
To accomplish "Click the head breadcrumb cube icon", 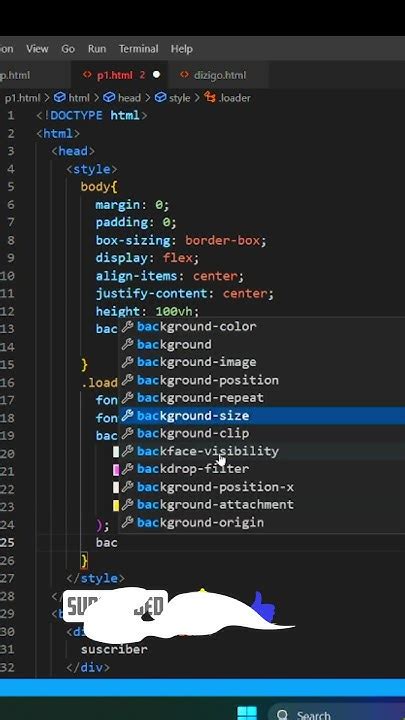I will [x=109, y=97].
